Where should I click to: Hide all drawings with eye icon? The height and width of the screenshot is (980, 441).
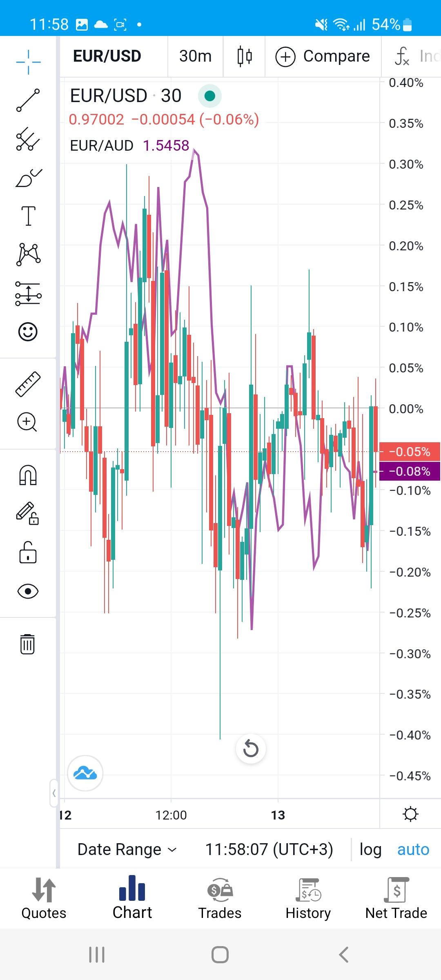pyautogui.click(x=28, y=591)
